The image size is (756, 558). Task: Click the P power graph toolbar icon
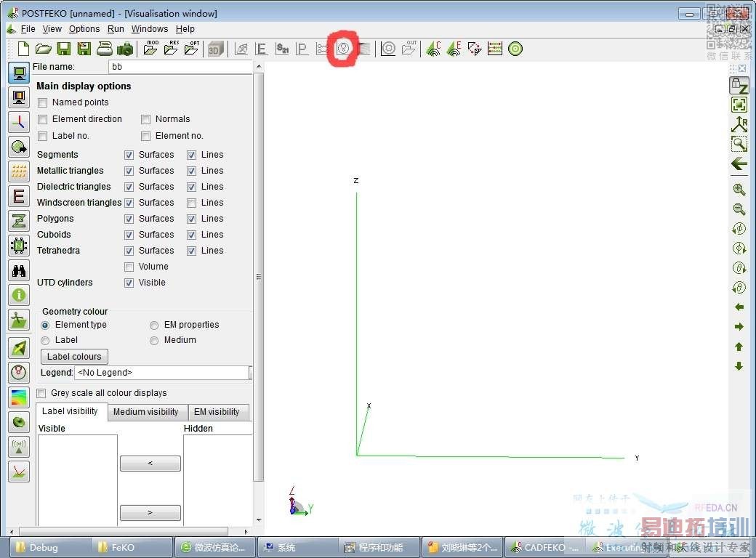(x=302, y=49)
